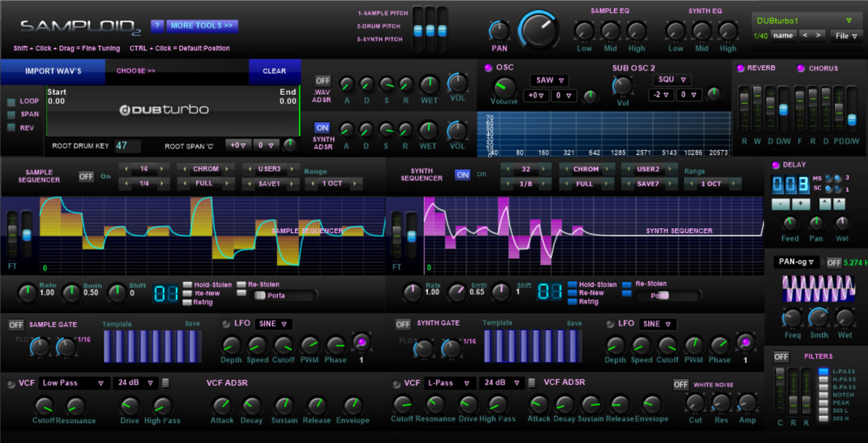
Task: Click the IMPORT WAV'S button
Action: [x=53, y=71]
